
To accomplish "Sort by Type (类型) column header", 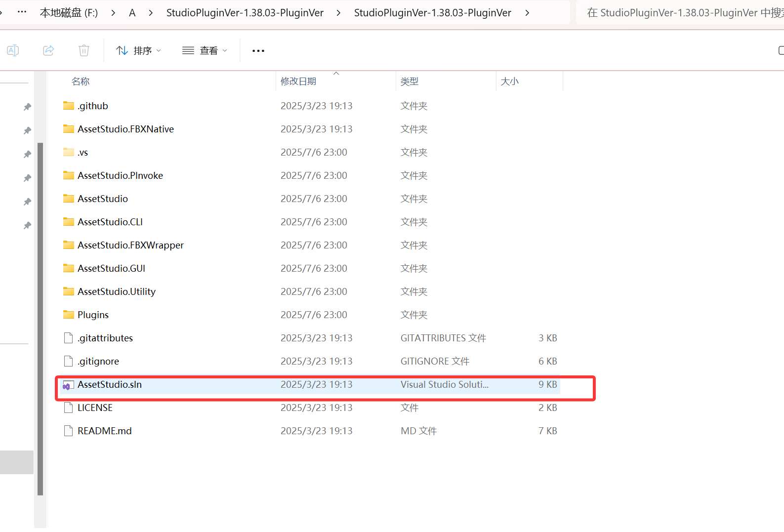I will [x=410, y=82].
